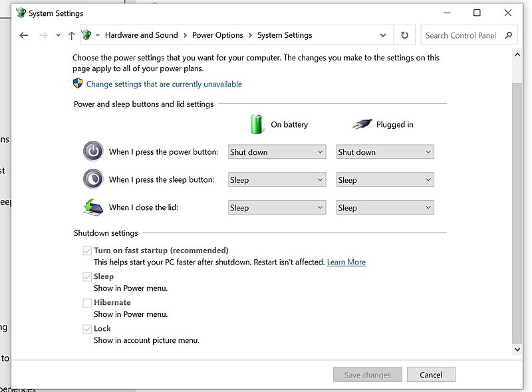Click the address bar Power Options icon
Viewport: 532px width, 392px height.
point(86,35)
